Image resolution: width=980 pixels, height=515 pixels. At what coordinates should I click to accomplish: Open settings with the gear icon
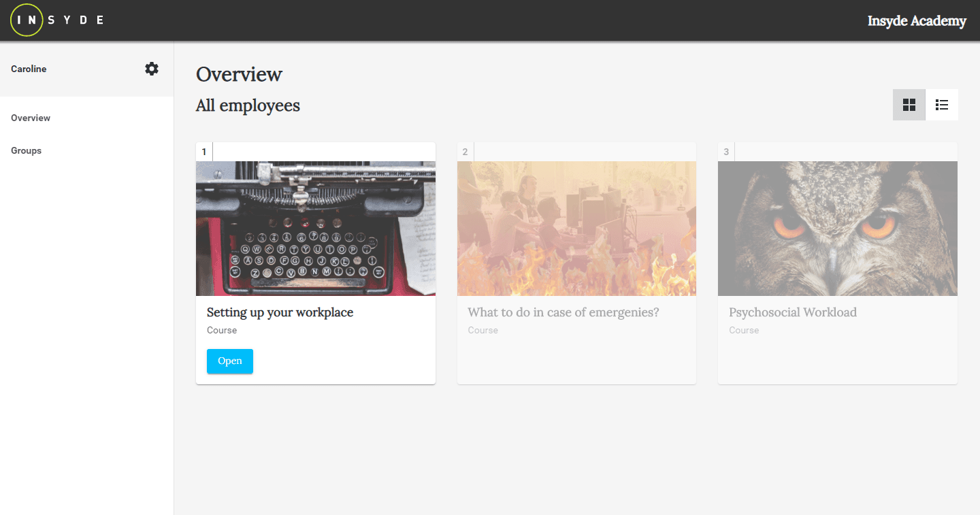pyautogui.click(x=152, y=69)
